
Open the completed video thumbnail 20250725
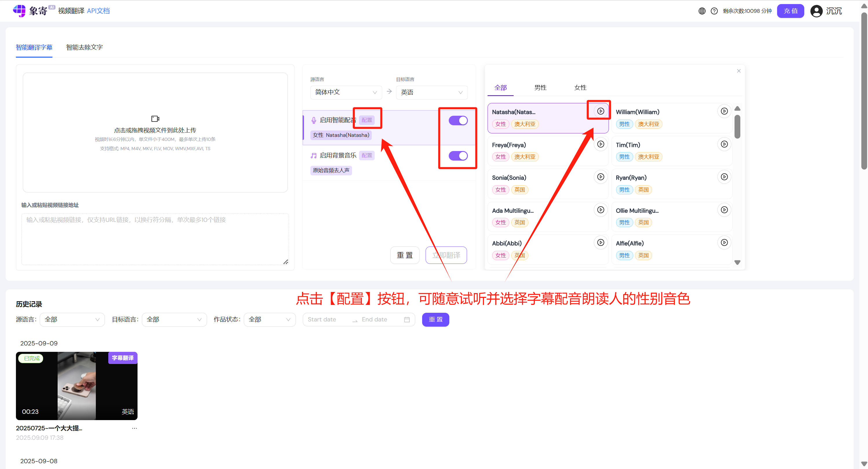click(76, 385)
